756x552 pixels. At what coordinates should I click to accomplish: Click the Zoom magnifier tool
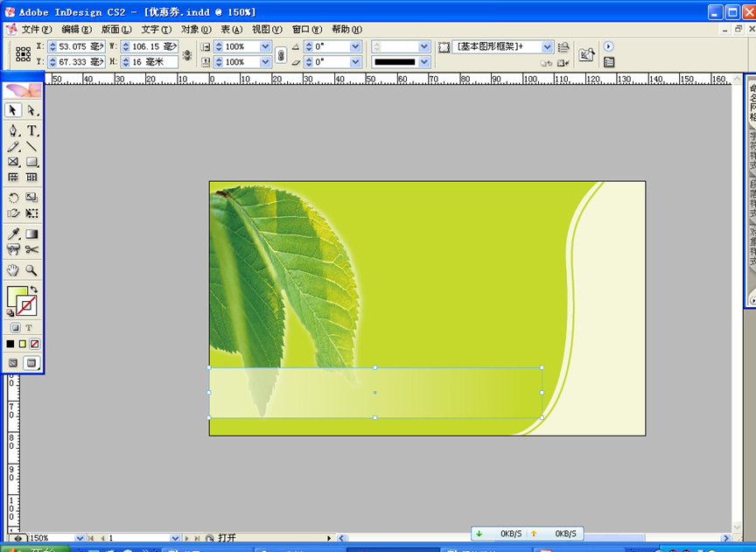pyautogui.click(x=31, y=270)
